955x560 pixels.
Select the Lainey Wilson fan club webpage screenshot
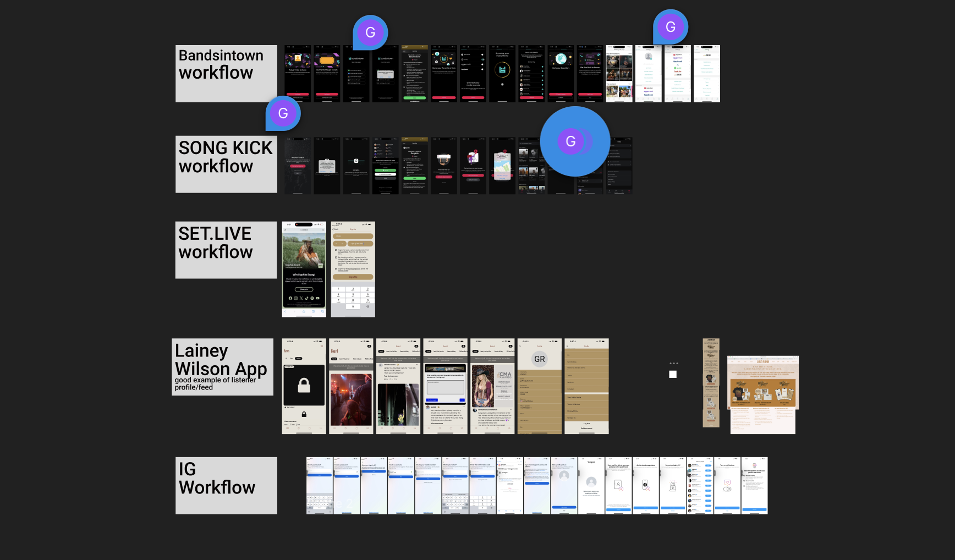[x=762, y=394]
